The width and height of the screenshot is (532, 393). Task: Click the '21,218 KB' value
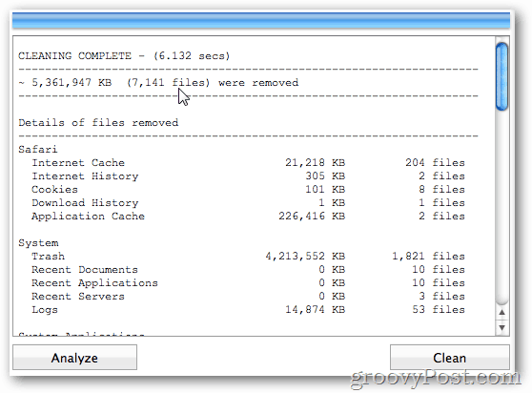(x=316, y=162)
